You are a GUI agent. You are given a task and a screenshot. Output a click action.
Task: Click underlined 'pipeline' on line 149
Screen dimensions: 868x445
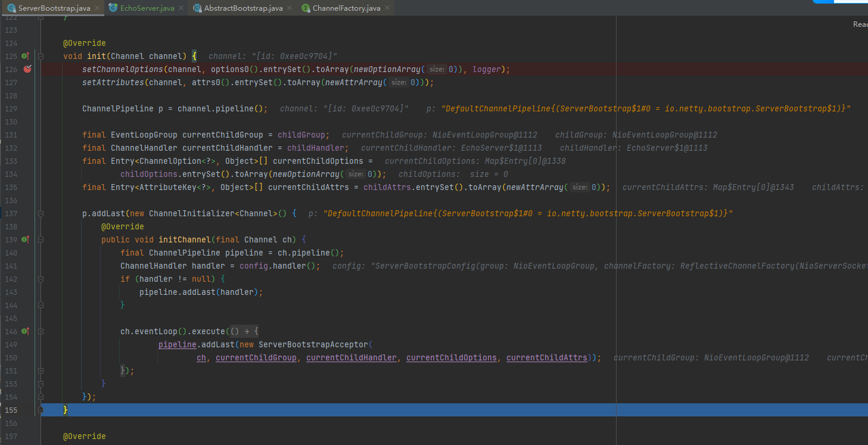178,344
